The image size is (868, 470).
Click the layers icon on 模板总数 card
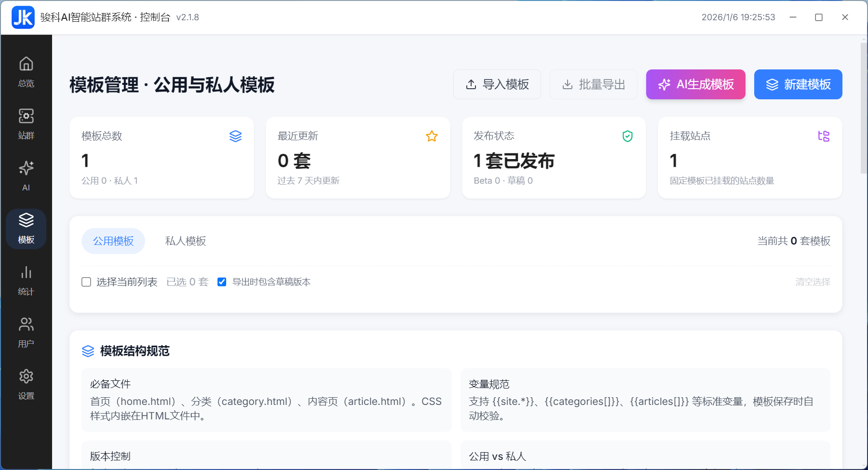coord(236,136)
